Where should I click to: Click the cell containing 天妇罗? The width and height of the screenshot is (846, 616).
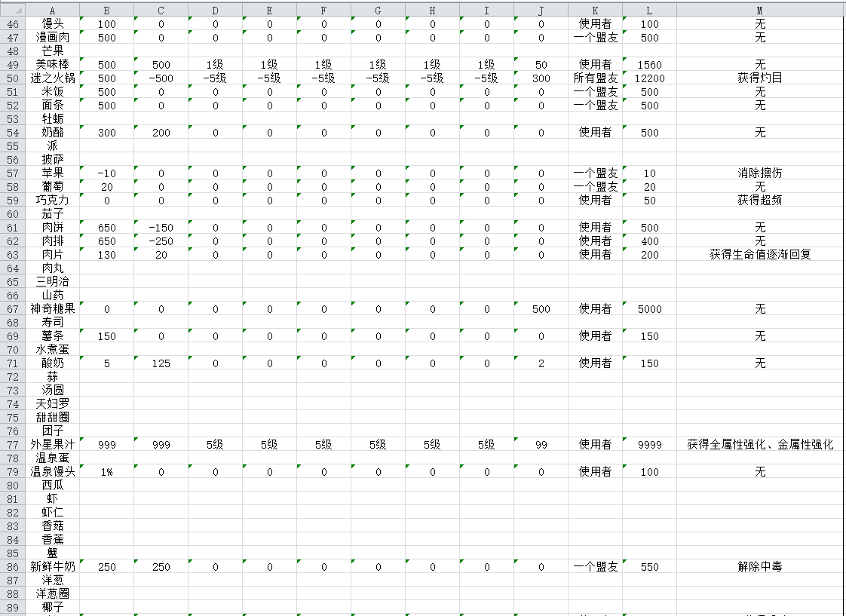52,404
